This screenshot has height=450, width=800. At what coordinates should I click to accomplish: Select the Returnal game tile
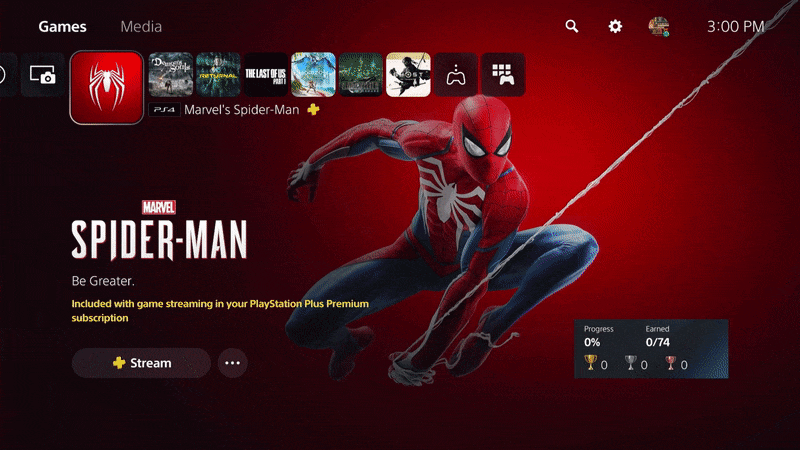coord(218,74)
